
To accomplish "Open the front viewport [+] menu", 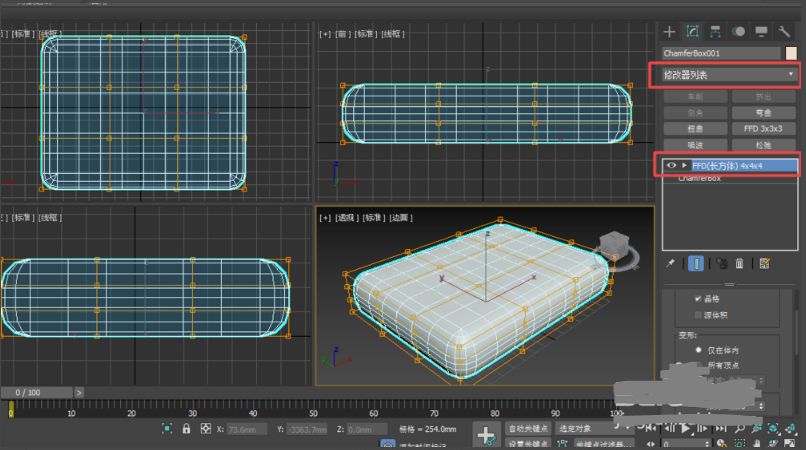I will (325, 34).
